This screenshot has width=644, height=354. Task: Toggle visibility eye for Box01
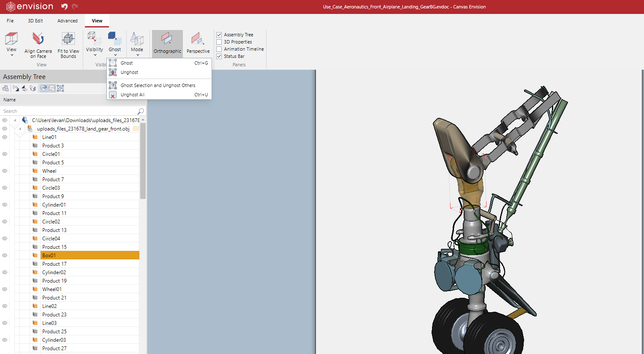click(5, 255)
